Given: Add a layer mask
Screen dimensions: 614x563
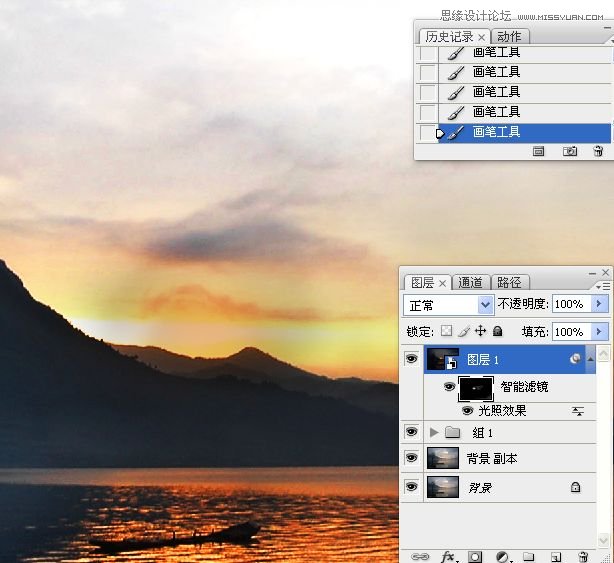Looking at the screenshot, I should 475,556.
